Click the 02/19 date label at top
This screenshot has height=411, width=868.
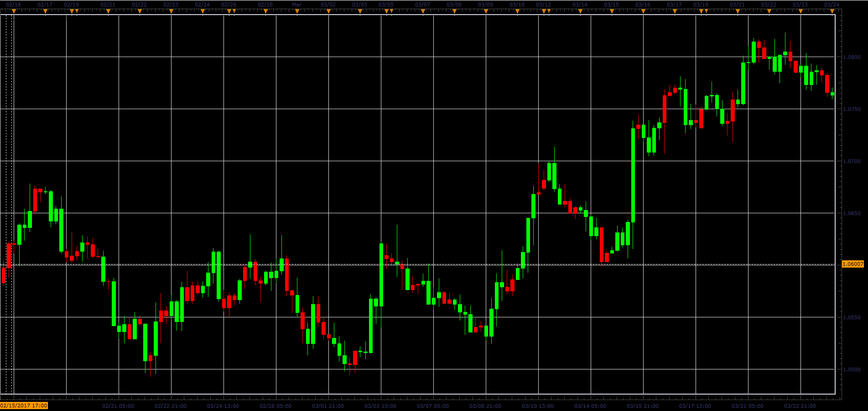(71, 5)
